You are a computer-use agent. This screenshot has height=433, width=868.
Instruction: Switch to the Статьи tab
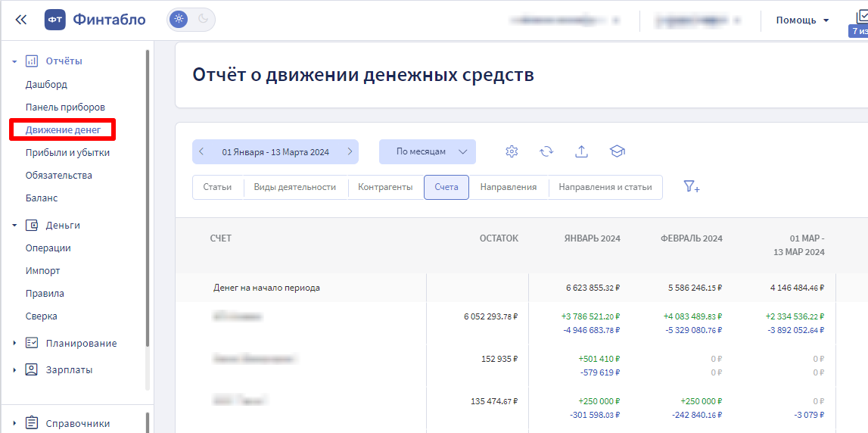point(217,187)
